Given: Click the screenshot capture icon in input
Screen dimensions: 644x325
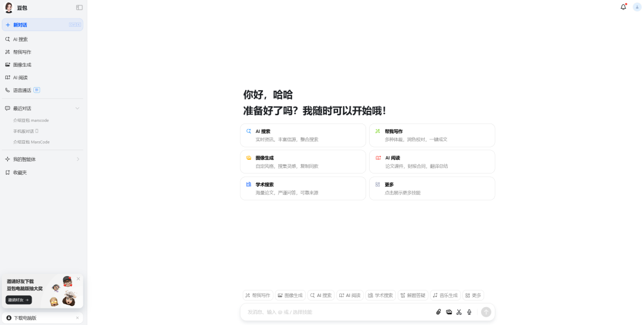Looking at the screenshot, I should pos(449,312).
